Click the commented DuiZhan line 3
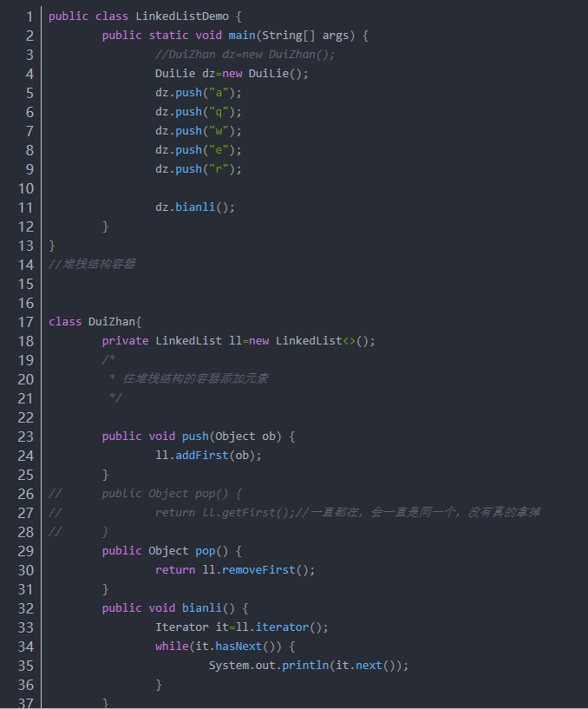 coord(245,55)
